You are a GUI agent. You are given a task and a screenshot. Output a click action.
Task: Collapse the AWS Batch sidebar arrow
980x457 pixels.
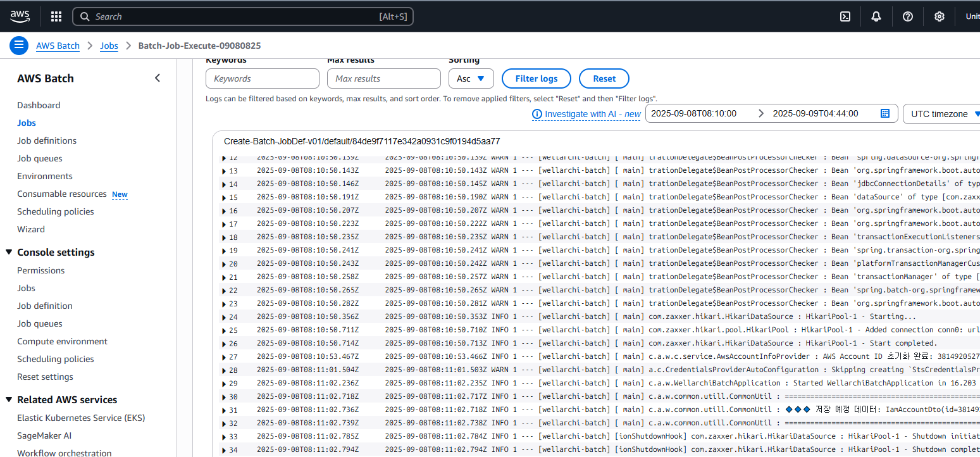click(x=158, y=78)
